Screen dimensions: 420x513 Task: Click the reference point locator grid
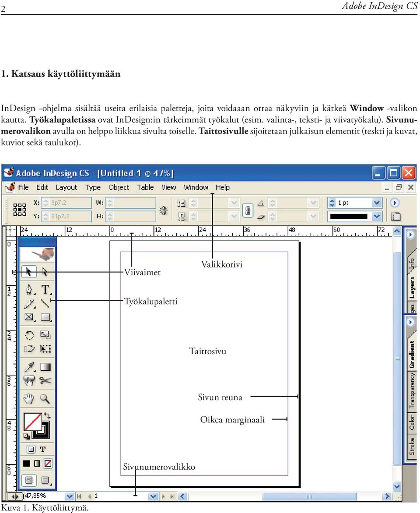(x=20, y=209)
